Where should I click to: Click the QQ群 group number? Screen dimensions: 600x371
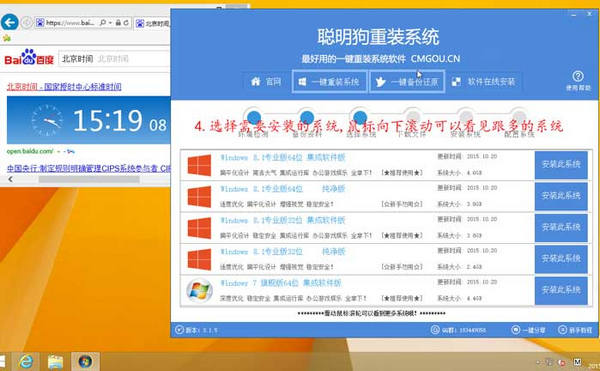(458, 330)
